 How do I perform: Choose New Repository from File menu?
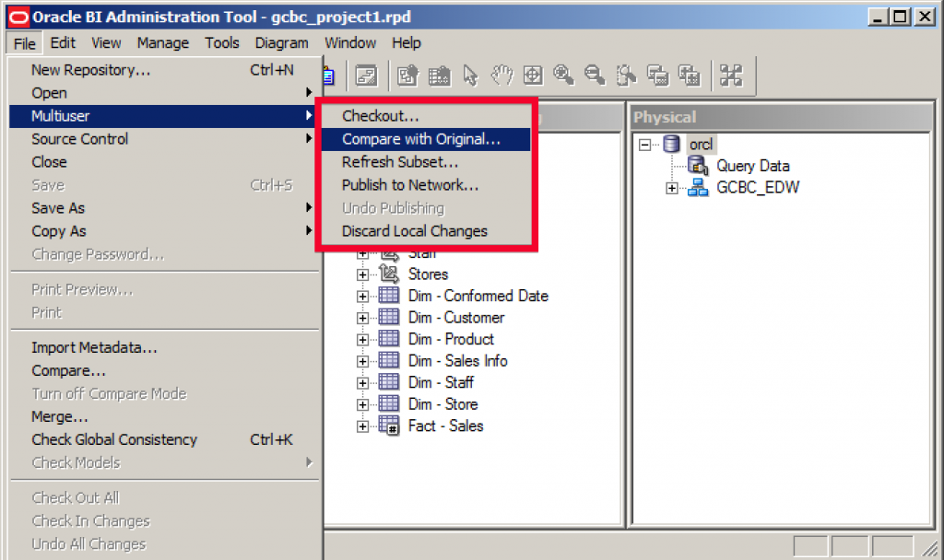coord(164,70)
